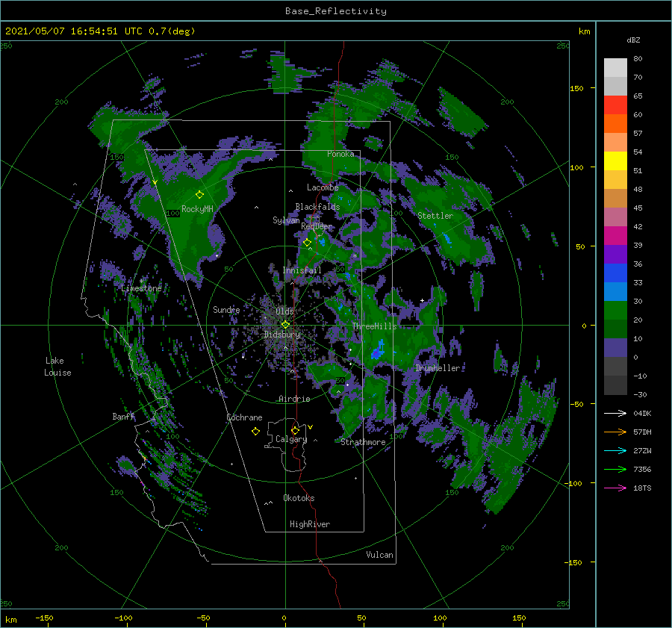Screen dimensions: 672x628
Task: Pick the light blue 30-33 dBZ swatch
Action: [x=615, y=291]
